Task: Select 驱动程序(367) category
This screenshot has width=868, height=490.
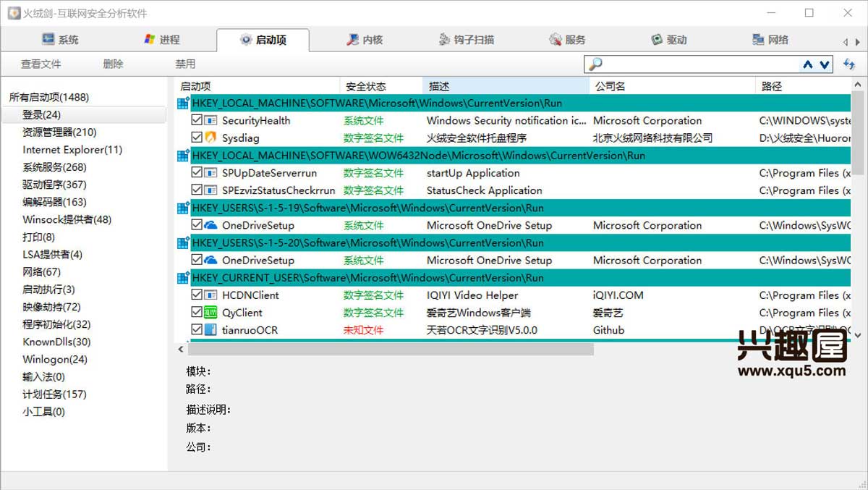Action: click(x=54, y=185)
